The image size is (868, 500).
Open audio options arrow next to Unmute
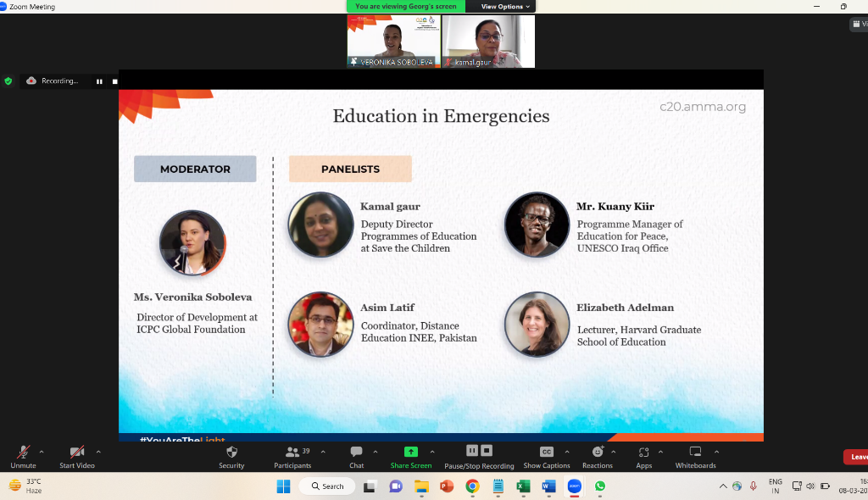click(x=42, y=452)
